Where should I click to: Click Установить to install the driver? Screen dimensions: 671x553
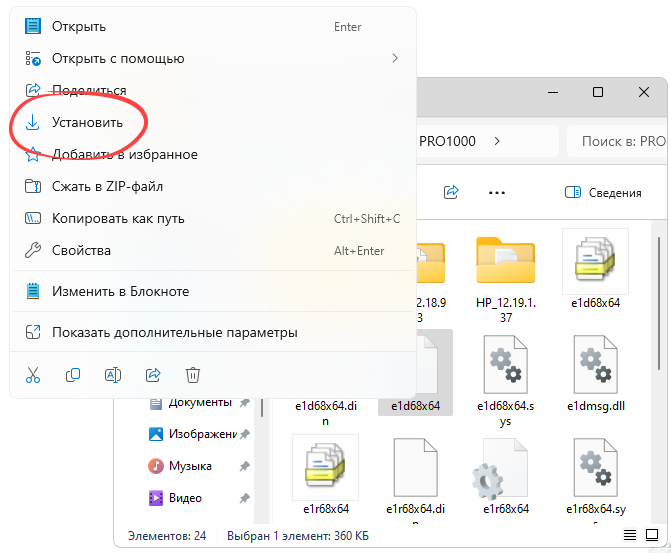[x=213, y=122]
